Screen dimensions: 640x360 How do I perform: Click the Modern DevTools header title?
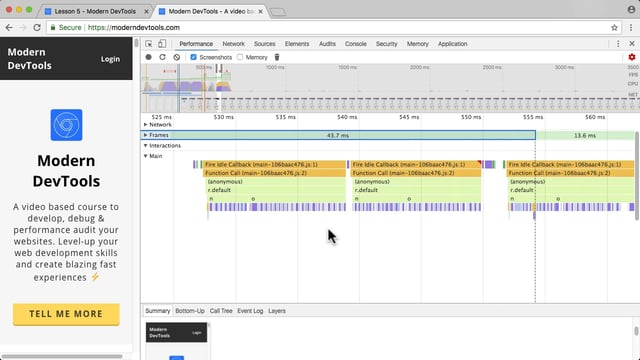[x=29, y=59]
